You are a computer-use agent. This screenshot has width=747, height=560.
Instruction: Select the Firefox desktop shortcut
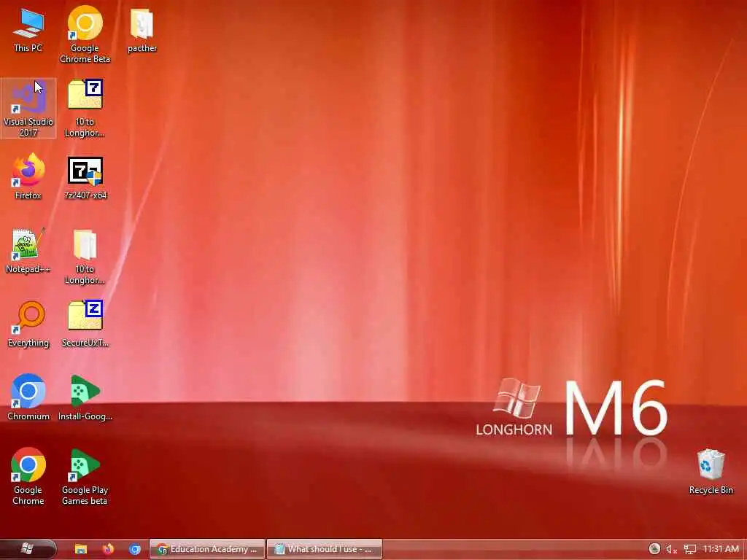coord(28,176)
